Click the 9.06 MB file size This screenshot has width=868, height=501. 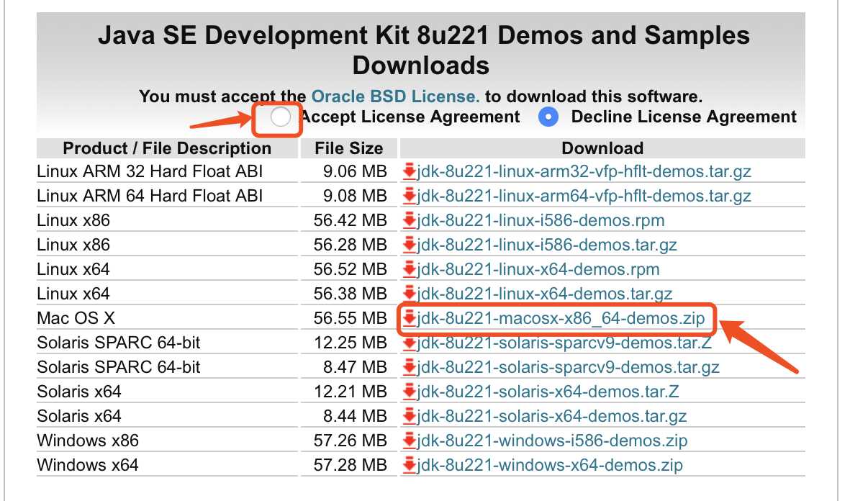pyautogui.click(x=356, y=172)
